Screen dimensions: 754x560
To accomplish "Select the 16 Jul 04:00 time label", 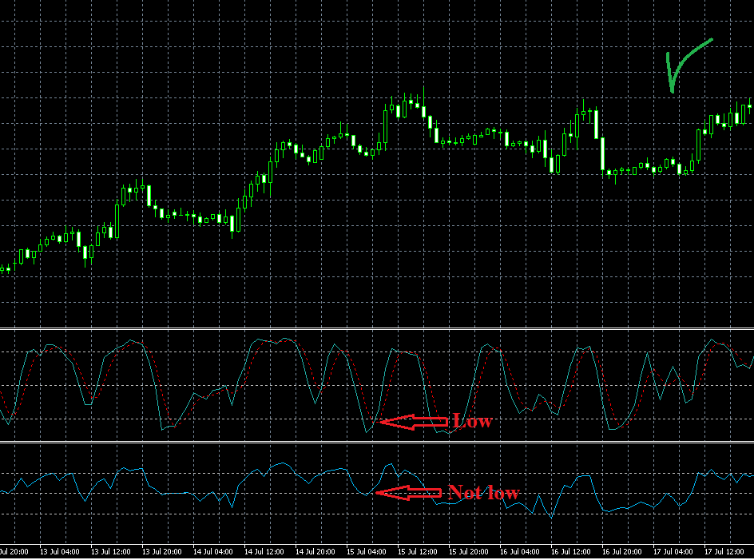I will pyautogui.click(x=519, y=551).
